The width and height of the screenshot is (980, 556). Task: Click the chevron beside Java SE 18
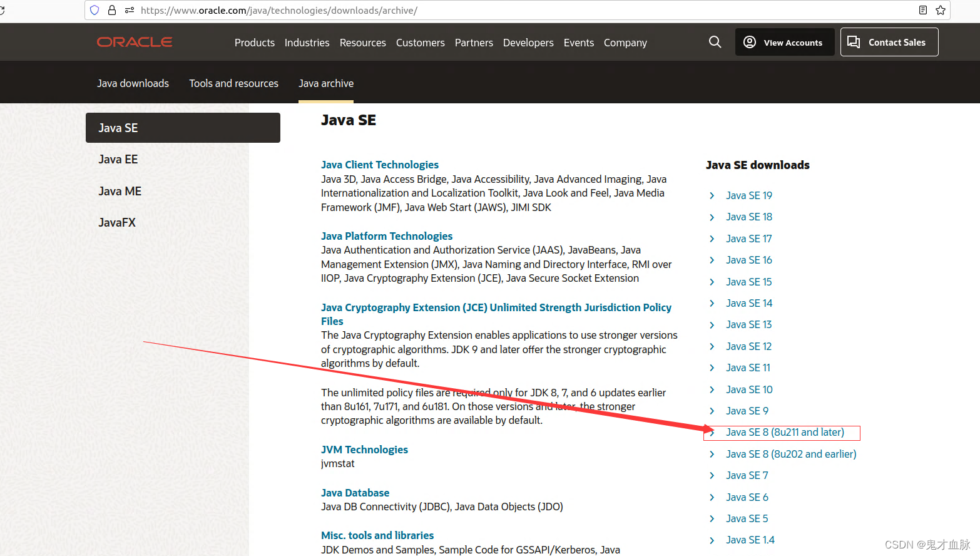[712, 217]
